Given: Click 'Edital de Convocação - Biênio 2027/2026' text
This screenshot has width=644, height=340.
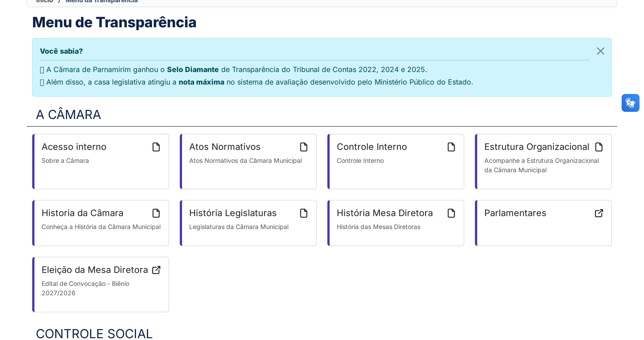Looking at the screenshot, I should [85, 288].
